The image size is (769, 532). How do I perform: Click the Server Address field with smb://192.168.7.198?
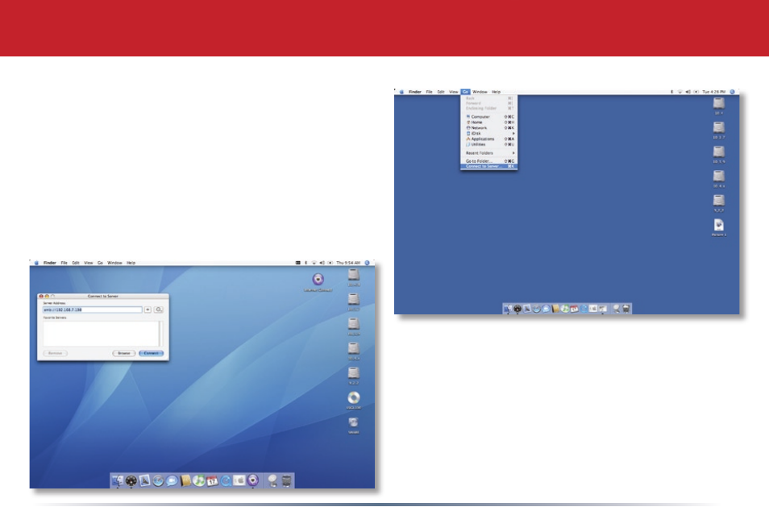point(92,310)
